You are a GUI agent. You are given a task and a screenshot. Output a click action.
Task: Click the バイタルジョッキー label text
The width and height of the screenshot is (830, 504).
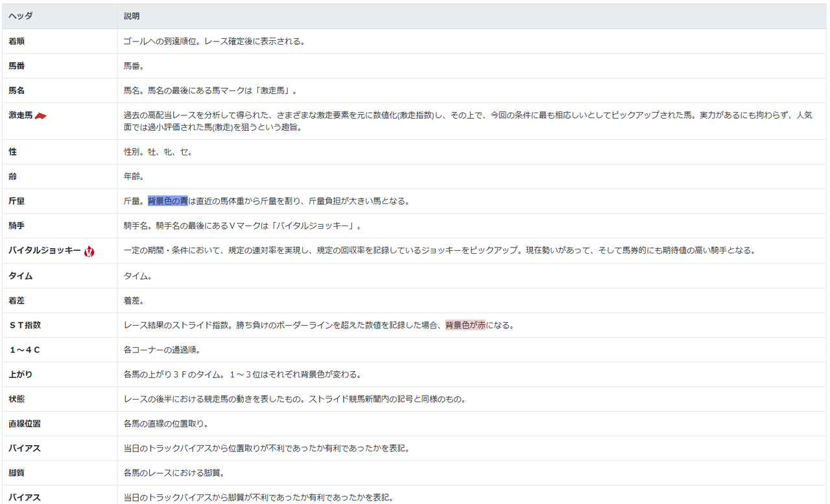click(45, 251)
